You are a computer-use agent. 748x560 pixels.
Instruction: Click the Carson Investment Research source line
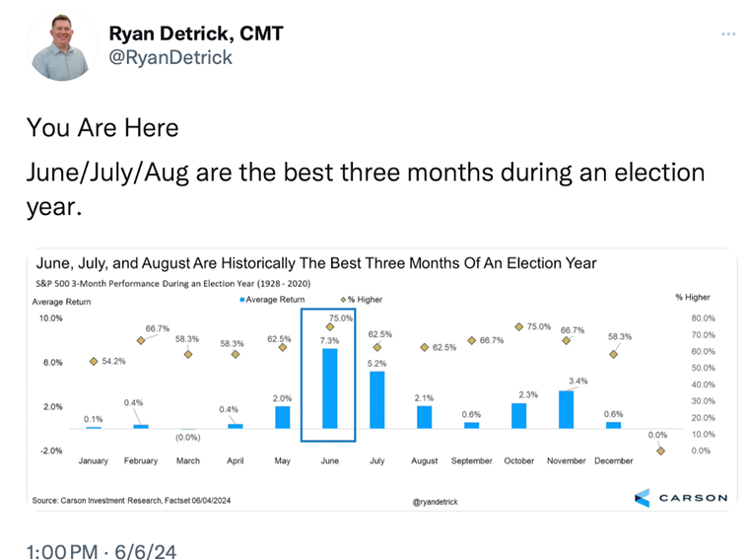tap(134, 501)
